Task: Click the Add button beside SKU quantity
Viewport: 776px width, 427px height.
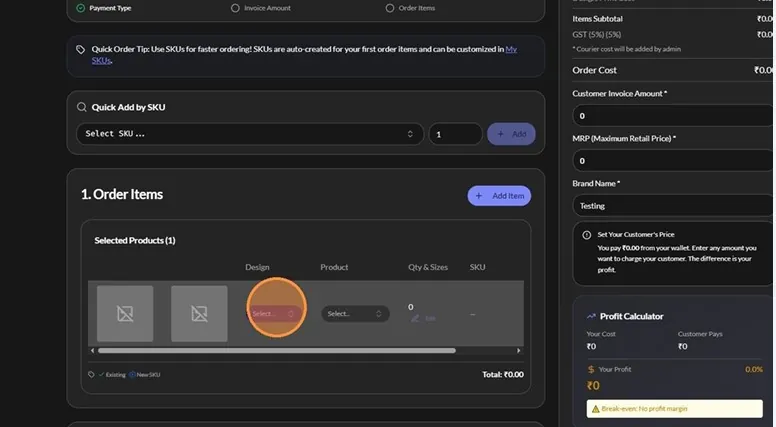Action: 511,134
